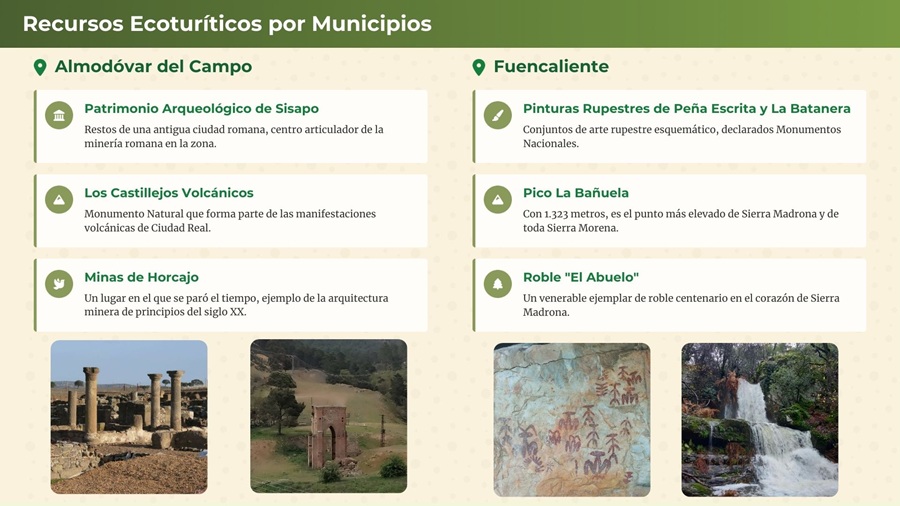The width and height of the screenshot is (900, 506).
Task: Click the location pin beside Almodóvar del Campo
Action: tap(40, 67)
